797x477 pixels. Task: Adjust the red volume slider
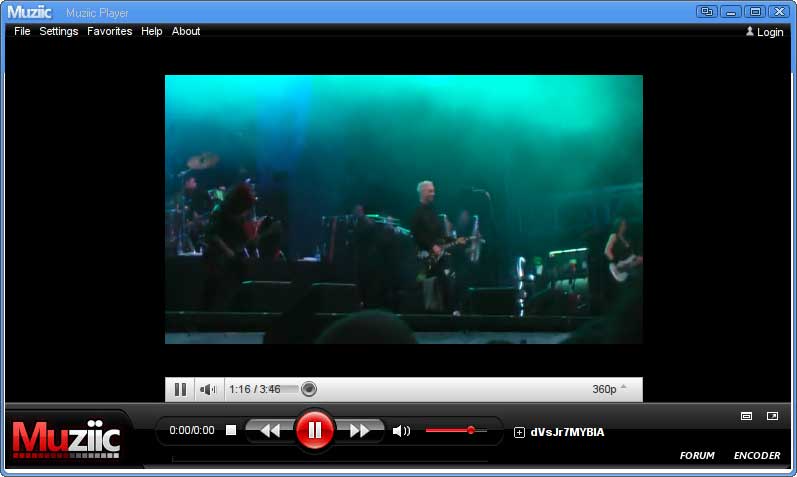coord(470,430)
